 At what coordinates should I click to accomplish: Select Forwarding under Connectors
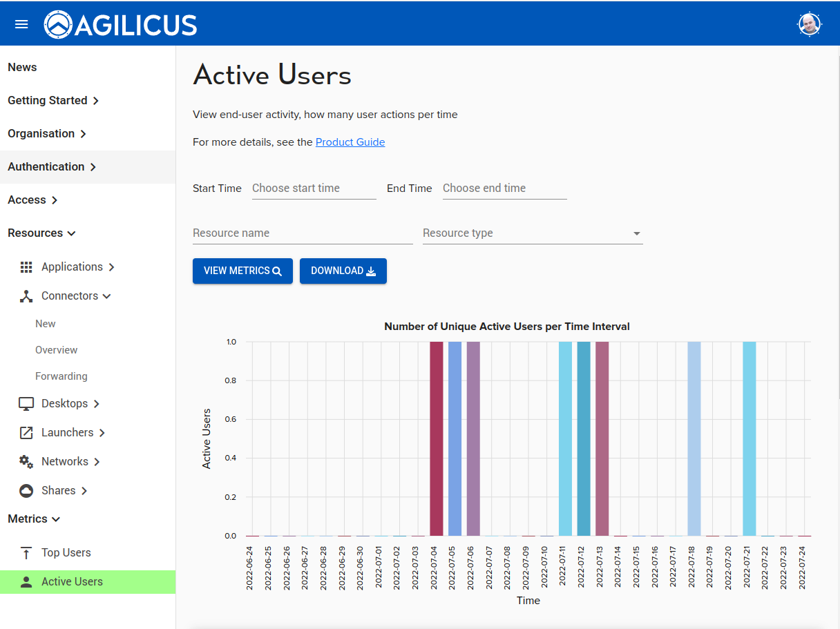[x=61, y=376]
